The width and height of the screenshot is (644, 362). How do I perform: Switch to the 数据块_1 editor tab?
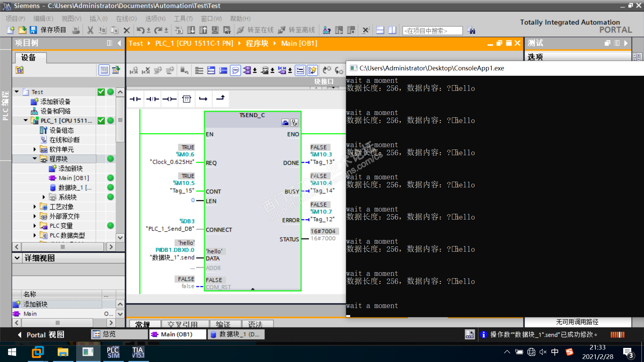pyautogui.click(x=236, y=334)
